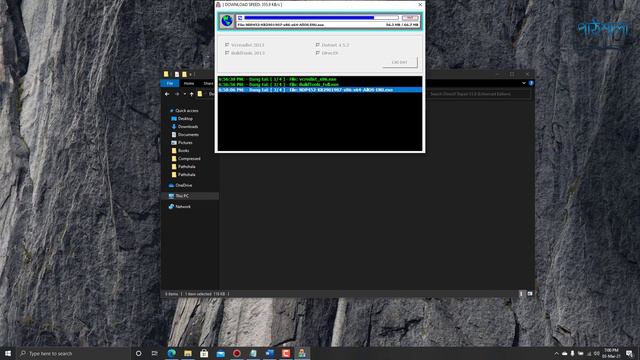The width and height of the screenshot is (640, 360).
Task: Open the downloader app taskbar icon
Action: point(302,353)
